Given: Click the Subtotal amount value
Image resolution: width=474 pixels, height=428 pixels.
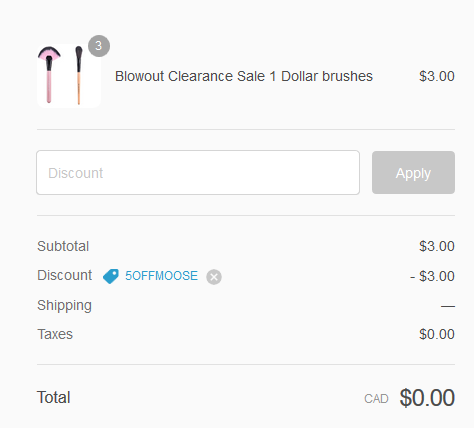Looking at the screenshot, I should [437, 246].
